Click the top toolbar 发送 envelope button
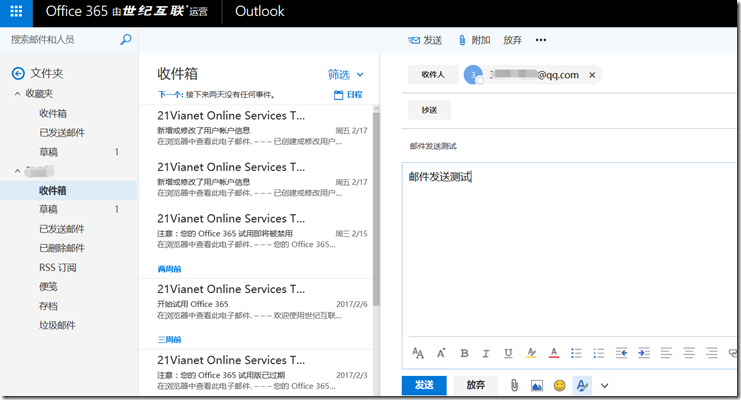This screenshot has width=741, height=400. pos(425,40)
